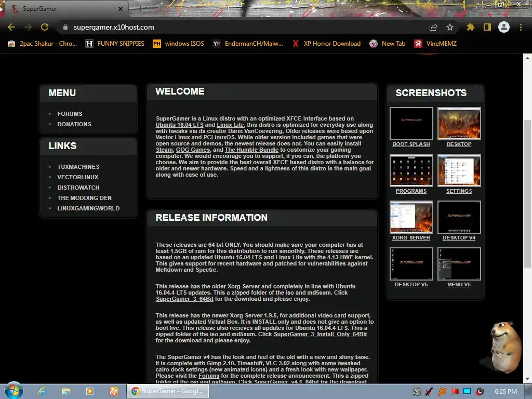Follow The Humble Bundle link
Screen dimensions: 532x399
251,150
